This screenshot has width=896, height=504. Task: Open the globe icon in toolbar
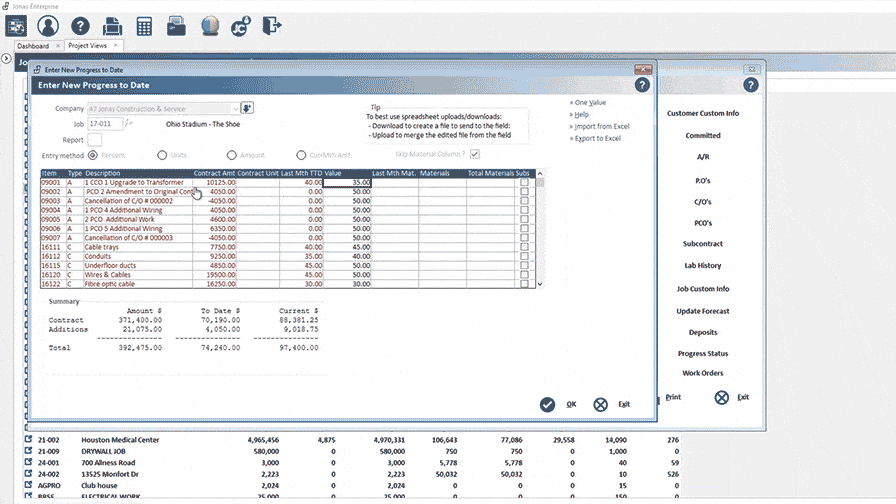coord(210,26)
